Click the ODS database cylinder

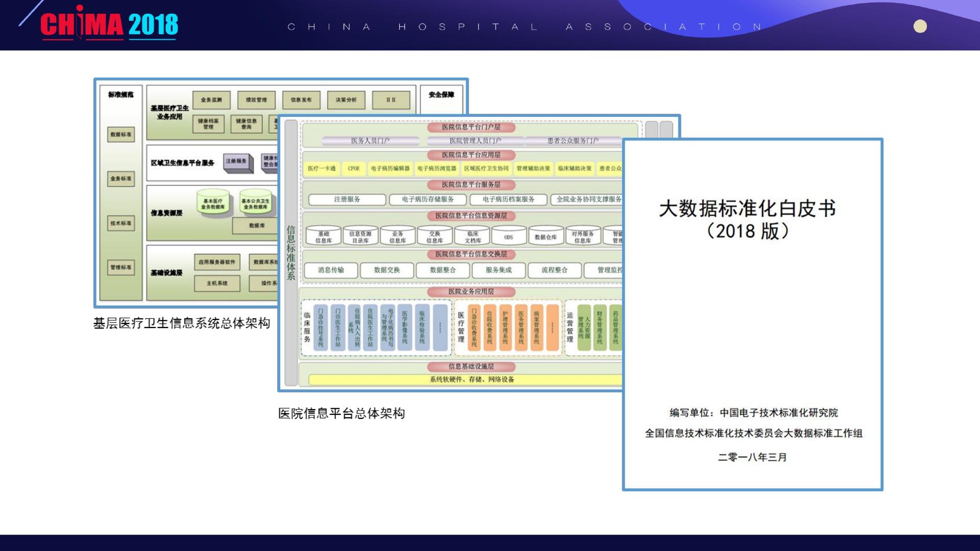coord(508,236)
